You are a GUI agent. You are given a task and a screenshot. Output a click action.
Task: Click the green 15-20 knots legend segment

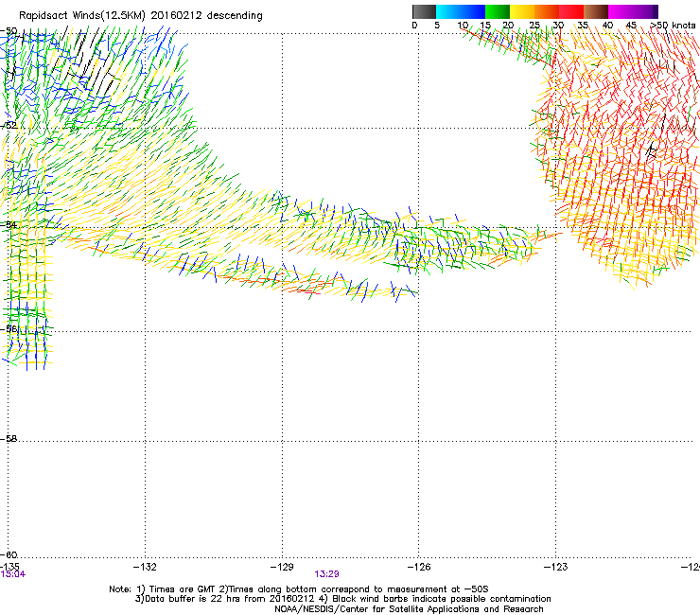click(x=498, y=11)
